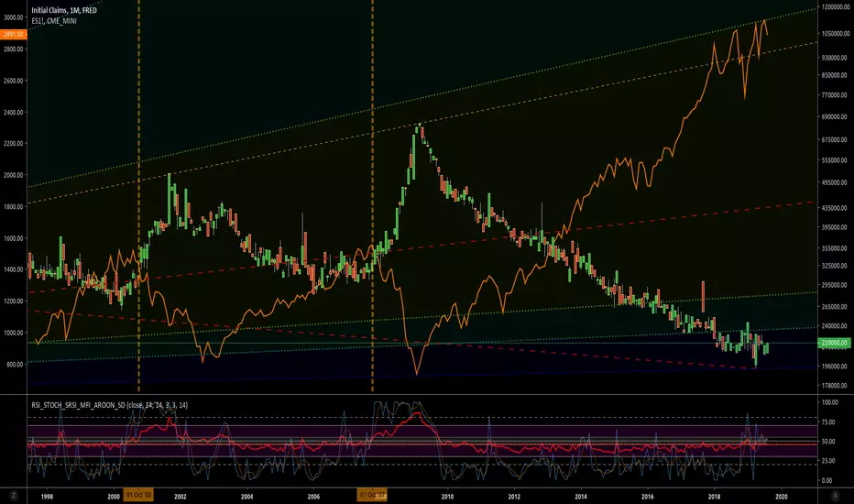Click the green 220000.00 price label
854x504 pixels.
click(x=834, y=343)
